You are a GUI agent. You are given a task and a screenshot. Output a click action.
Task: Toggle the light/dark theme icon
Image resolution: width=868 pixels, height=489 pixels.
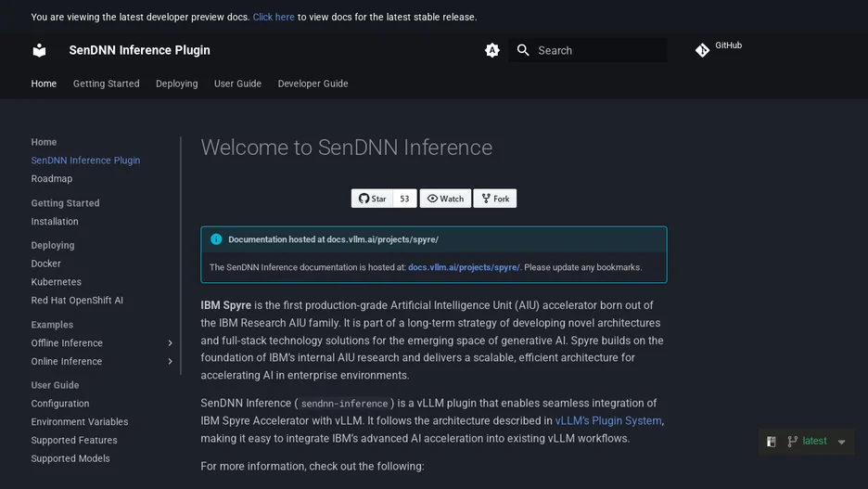coord(492,50)
